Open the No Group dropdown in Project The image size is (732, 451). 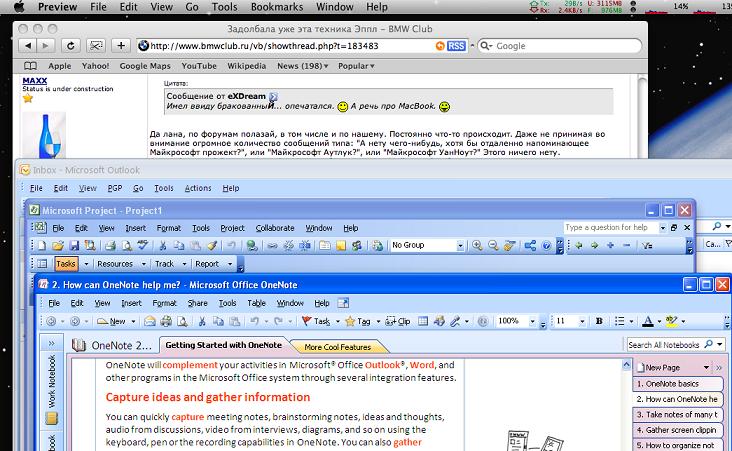pyautogui.click(x=460, y=246)
